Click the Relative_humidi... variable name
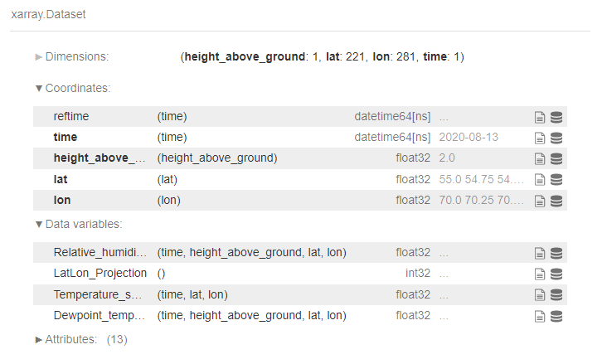The image size is (607, 364). point(100,252)
